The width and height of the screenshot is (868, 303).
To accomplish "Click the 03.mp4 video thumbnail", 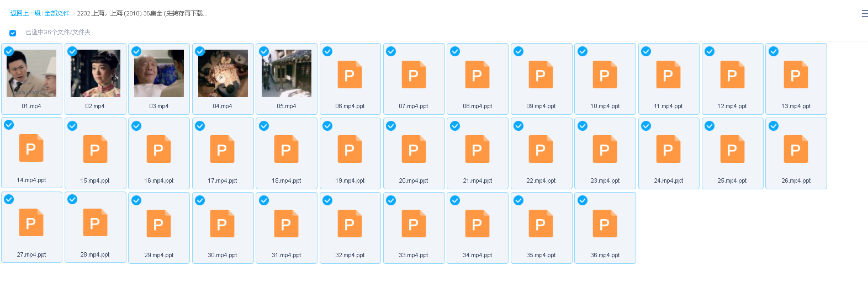I will click(159, 73).
